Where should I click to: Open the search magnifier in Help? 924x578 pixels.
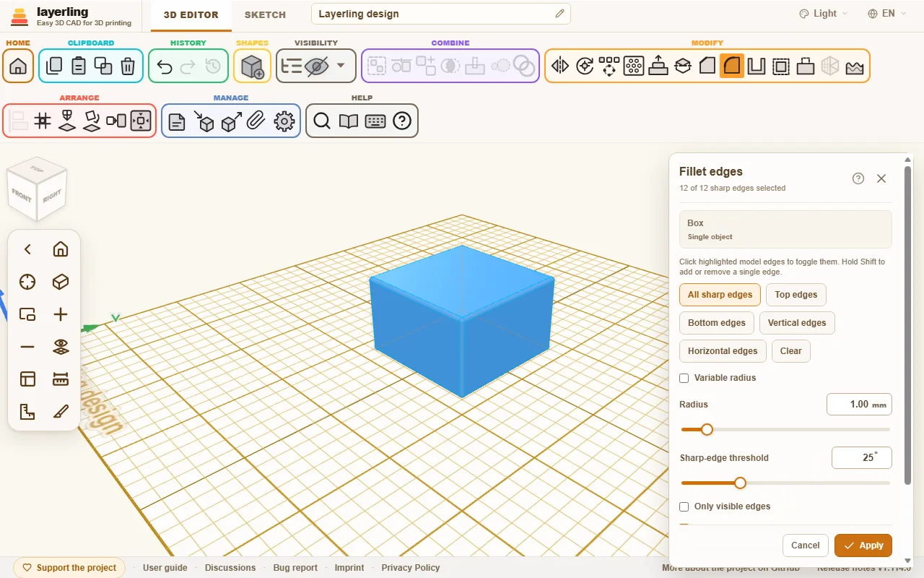322,121
